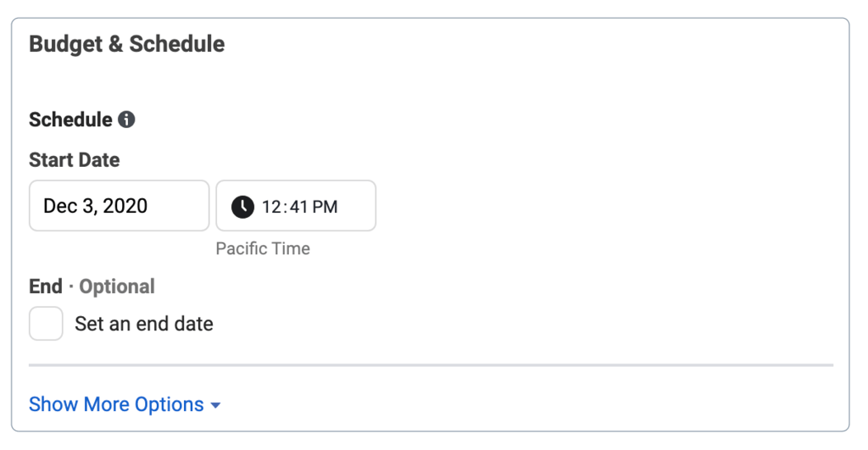Screen dimensions: 868x450
Task: Click the clock icon in time field
Action: [x=242, y=206]
